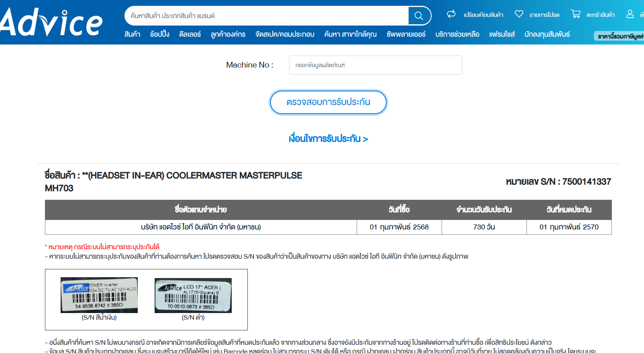Image resolution: width=644 pixels, height=353 pixels.
Task: Click the (S/N ดำ) caption
Action: click(x=193, y=318)
